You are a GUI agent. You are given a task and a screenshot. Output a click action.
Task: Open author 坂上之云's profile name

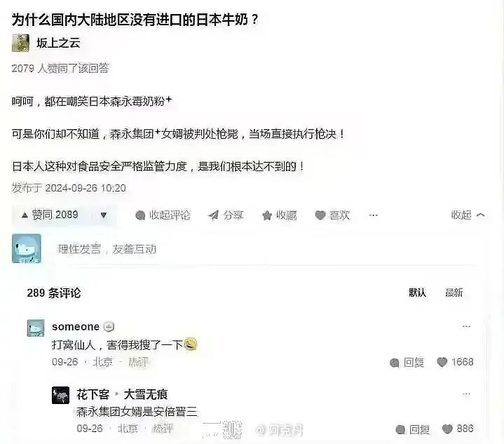tap(58, 43)
